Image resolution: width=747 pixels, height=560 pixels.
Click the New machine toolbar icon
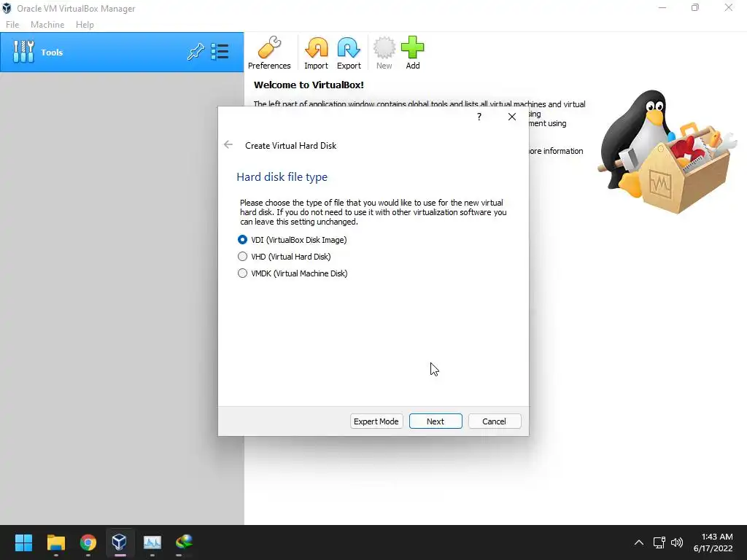point(384,52)
